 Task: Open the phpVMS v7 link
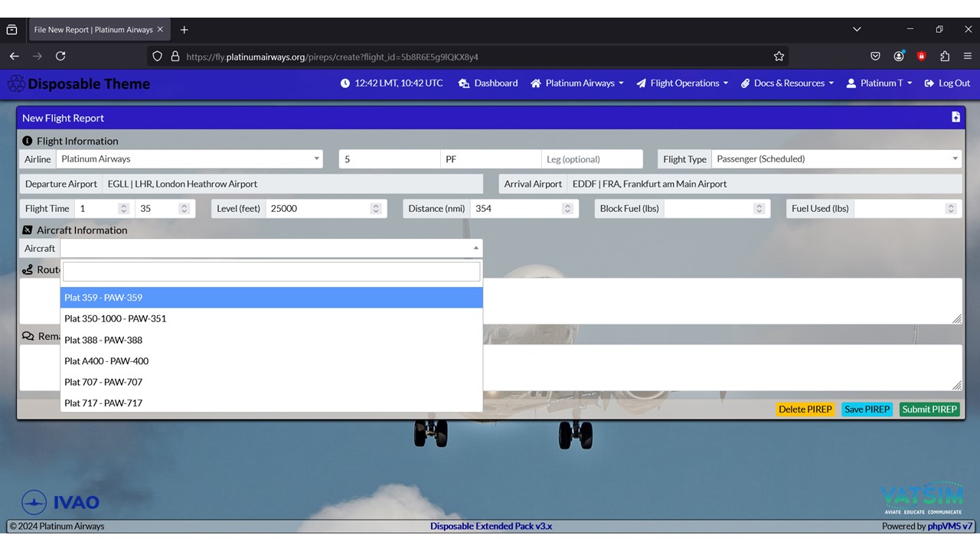point(950,527)
